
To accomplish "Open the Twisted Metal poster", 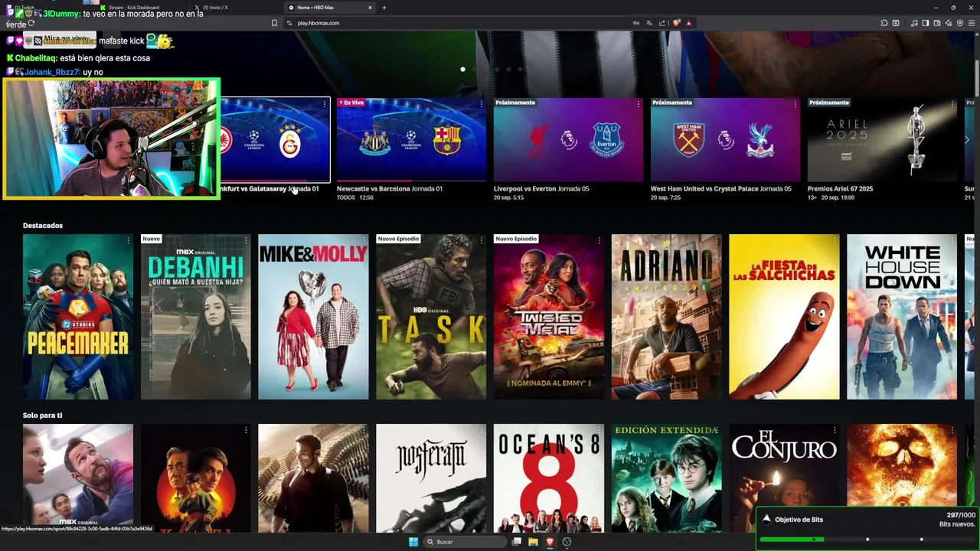I will pos(549,317).
